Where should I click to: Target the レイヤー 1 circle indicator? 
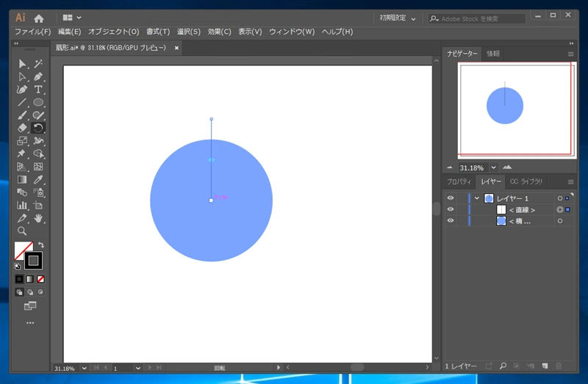click(560, 198)
